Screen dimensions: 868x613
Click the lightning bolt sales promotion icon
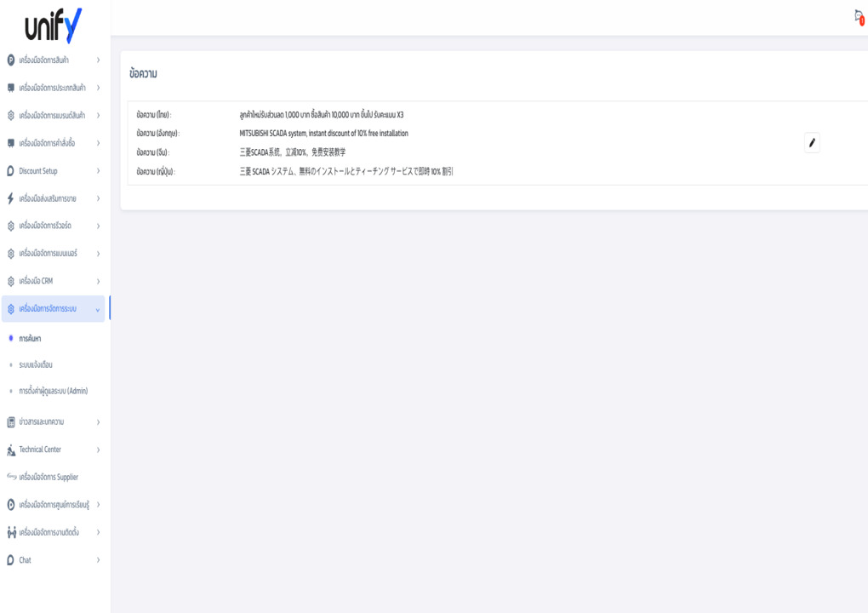pyautogui.click(x=10, y=198)
